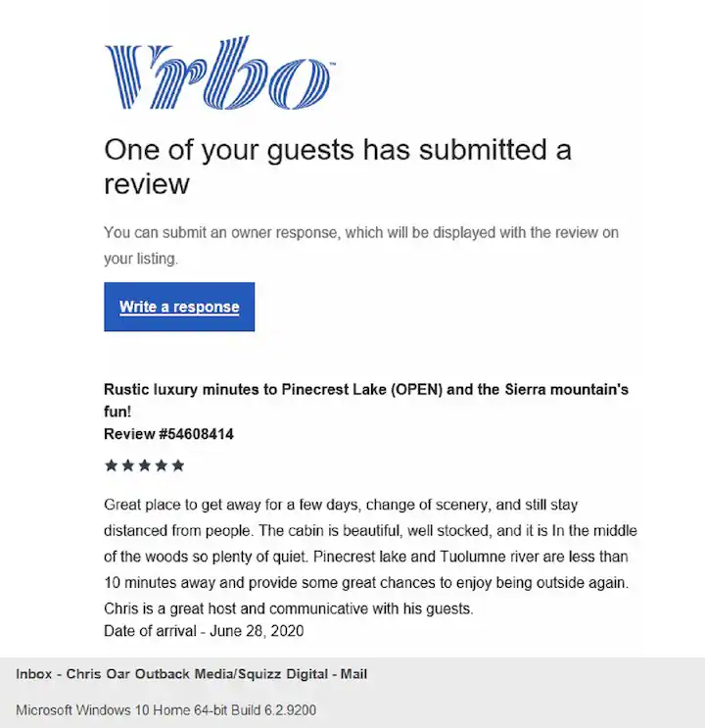Image resolution: width=705 pixels, height=728 pixels.
Task: Select the second star in the rating
Action: (127, 465)
